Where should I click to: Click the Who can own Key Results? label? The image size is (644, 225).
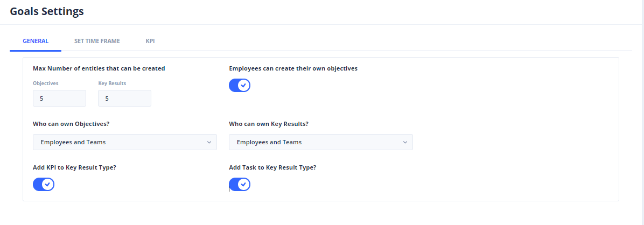[x=269, y=124]
